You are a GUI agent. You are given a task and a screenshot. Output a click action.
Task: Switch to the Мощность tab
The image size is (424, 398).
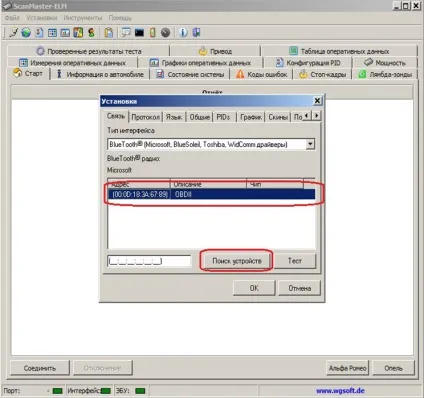tap(385, 63)
